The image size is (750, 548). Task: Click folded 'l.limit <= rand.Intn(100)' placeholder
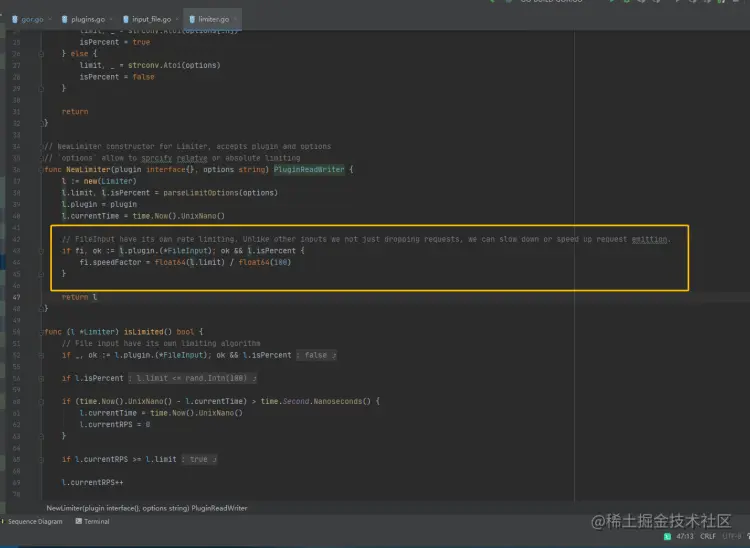pyautogui.click(x=192, y=378)
